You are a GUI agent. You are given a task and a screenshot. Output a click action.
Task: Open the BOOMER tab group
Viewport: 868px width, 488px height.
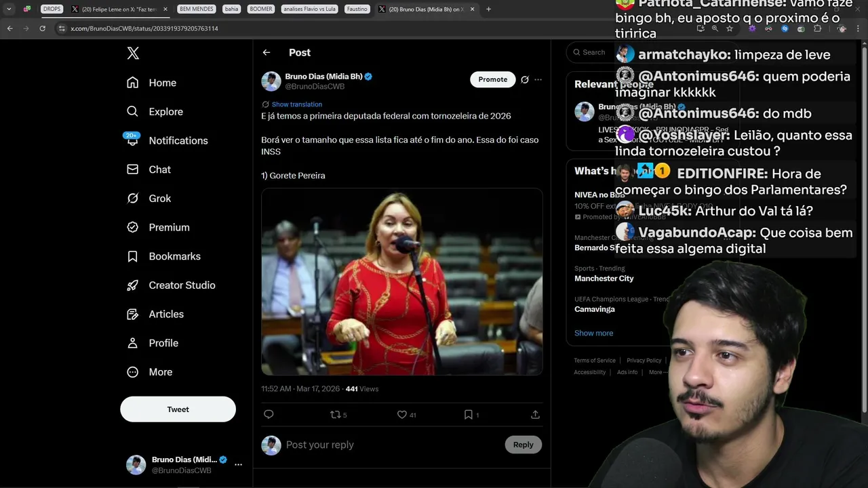point(261,9)
